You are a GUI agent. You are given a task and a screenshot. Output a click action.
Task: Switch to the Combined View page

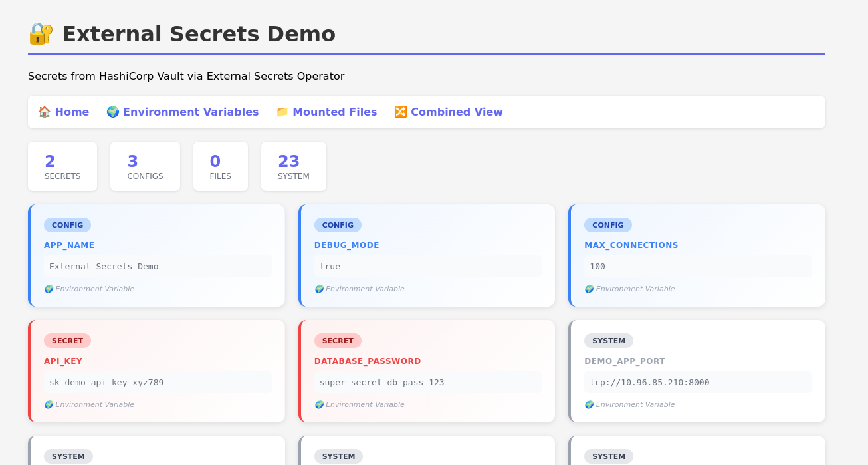[456, 112]
